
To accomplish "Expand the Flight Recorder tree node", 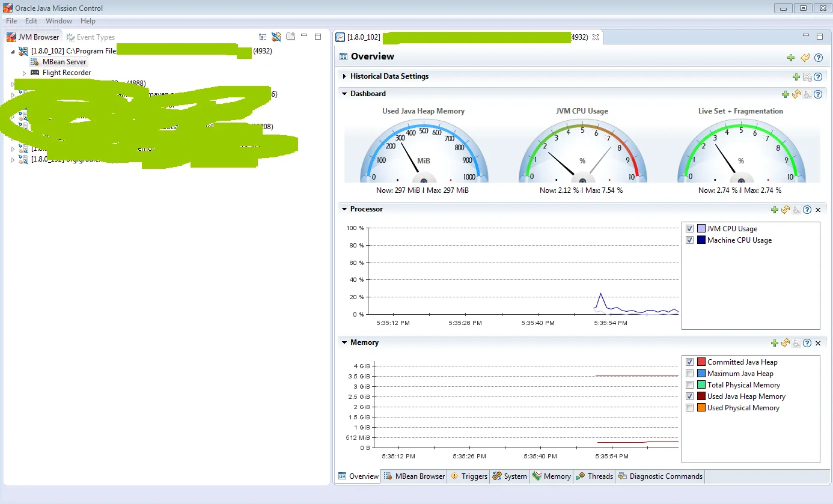I will click(x=24, y=73).
